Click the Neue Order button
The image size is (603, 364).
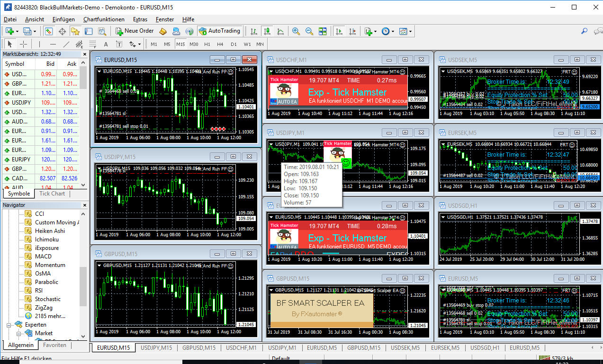coord(135,31)
